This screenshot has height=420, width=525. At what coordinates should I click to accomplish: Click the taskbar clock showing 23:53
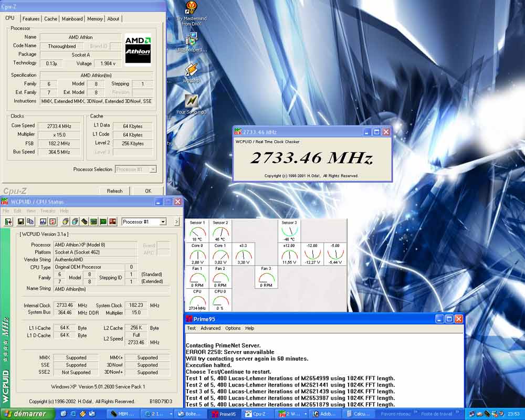tap(514, 414)
